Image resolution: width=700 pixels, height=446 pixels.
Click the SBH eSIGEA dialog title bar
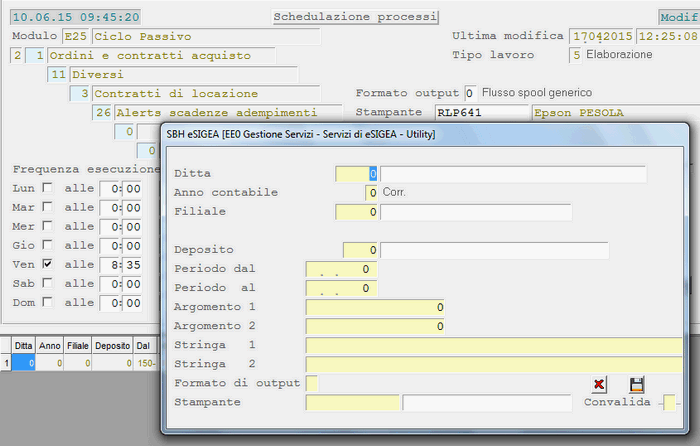(425, 134)
